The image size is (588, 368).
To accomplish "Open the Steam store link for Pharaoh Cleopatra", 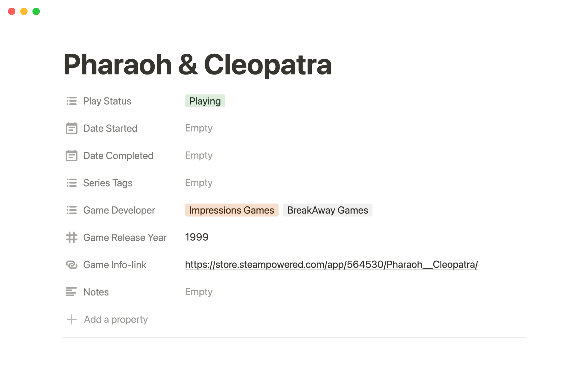I will point(331,264).
